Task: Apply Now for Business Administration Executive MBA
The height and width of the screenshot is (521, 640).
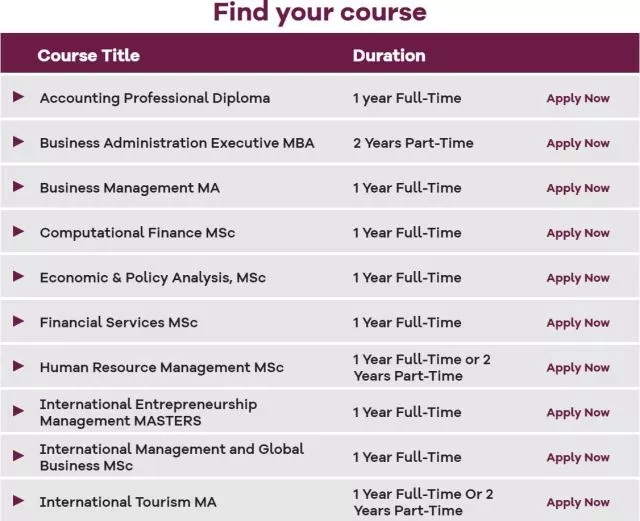Action: click(x=577, y=143)
